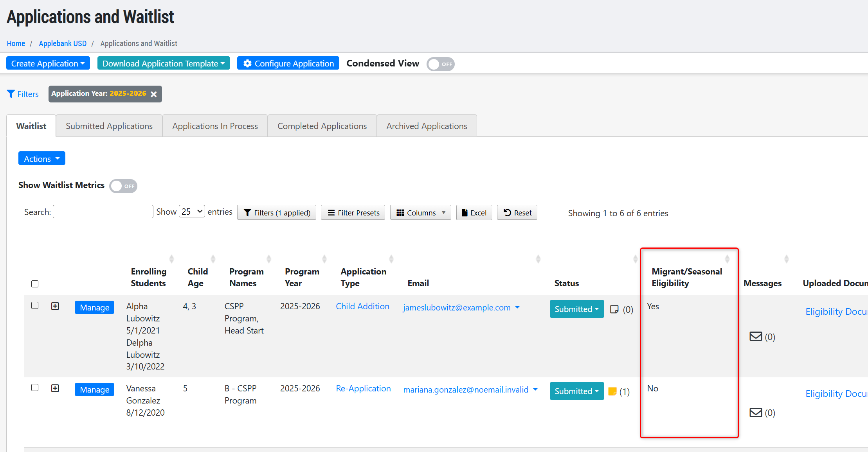Click the yellow note icon in Vanessa's row
Screen dimensions: 868x452
pyautogui.click(x=612, y=391)
